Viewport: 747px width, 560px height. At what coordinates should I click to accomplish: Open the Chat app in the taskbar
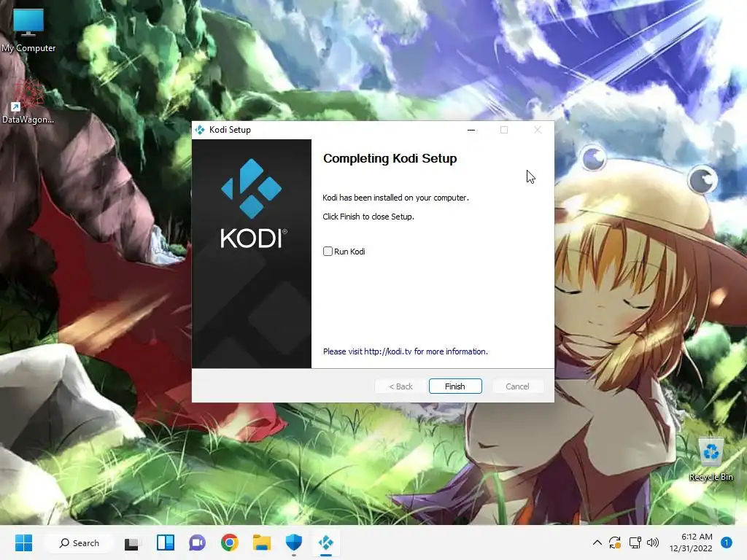[x=197, y=542]
